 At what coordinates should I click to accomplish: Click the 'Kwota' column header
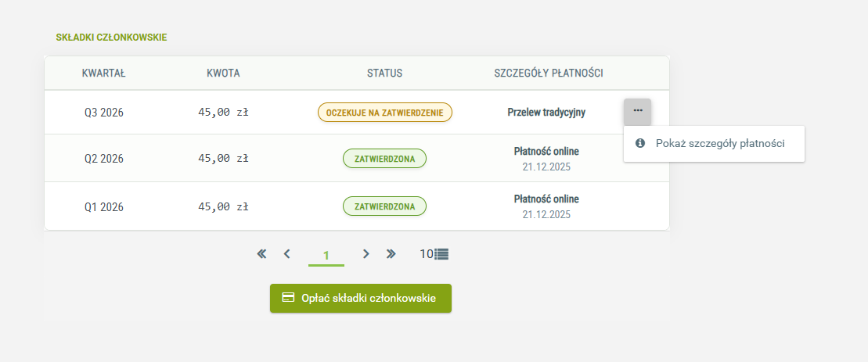point(223,73)
